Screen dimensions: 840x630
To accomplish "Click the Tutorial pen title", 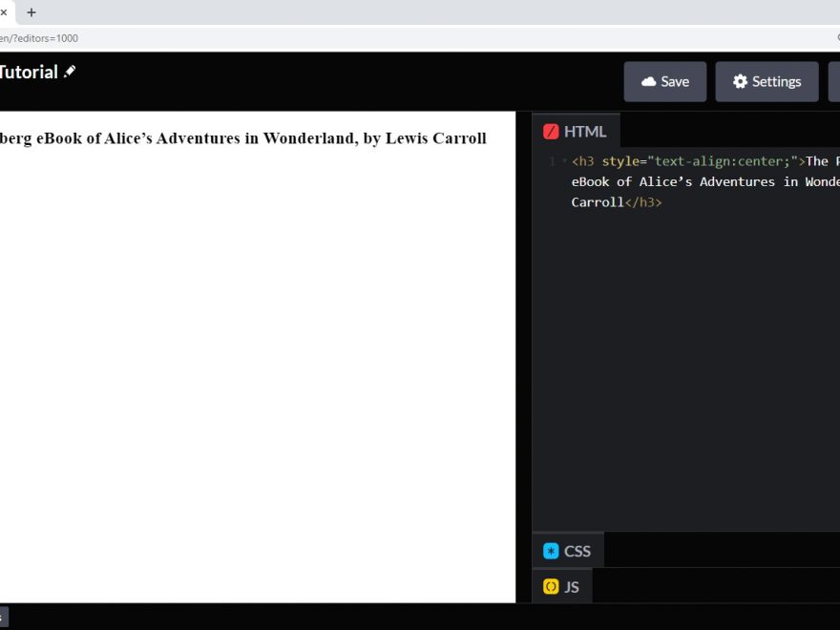I will point(29,73).
